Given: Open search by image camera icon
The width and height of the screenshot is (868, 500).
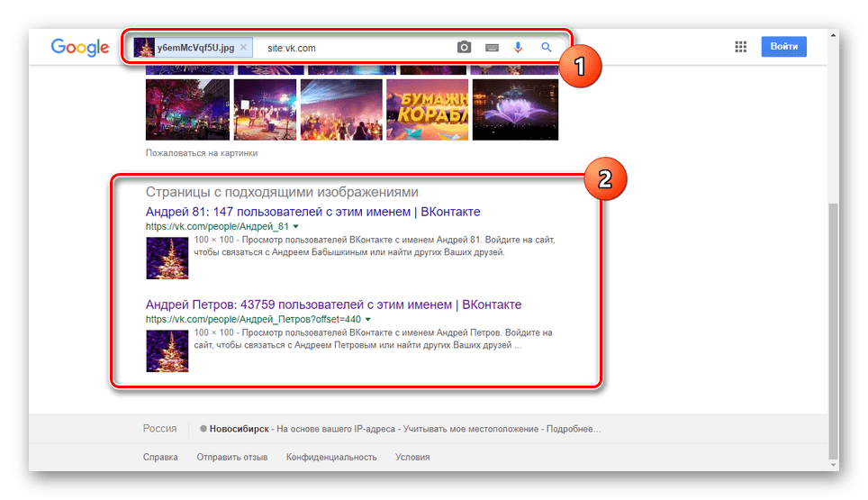Looking at the screenshot, I should pos(464,48).
